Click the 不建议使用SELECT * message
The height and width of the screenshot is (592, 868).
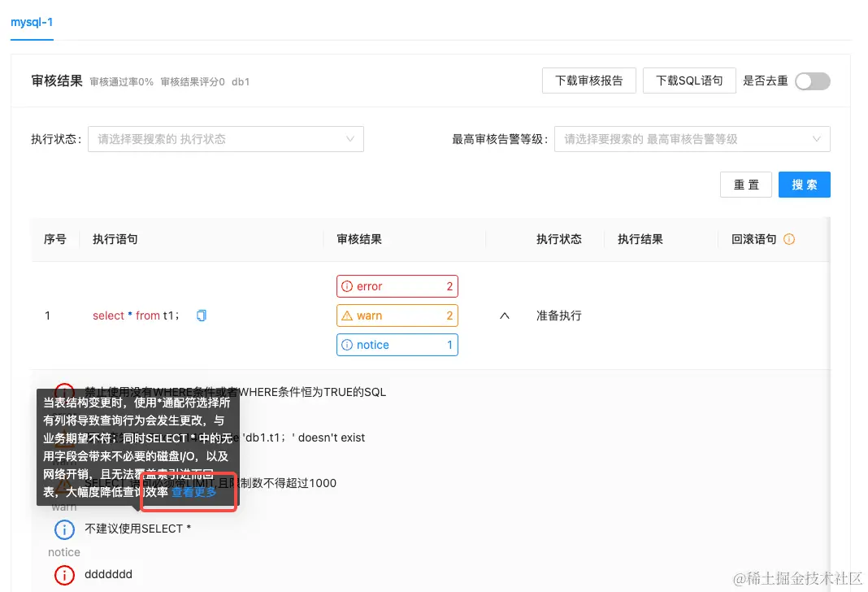click(138, 529)
